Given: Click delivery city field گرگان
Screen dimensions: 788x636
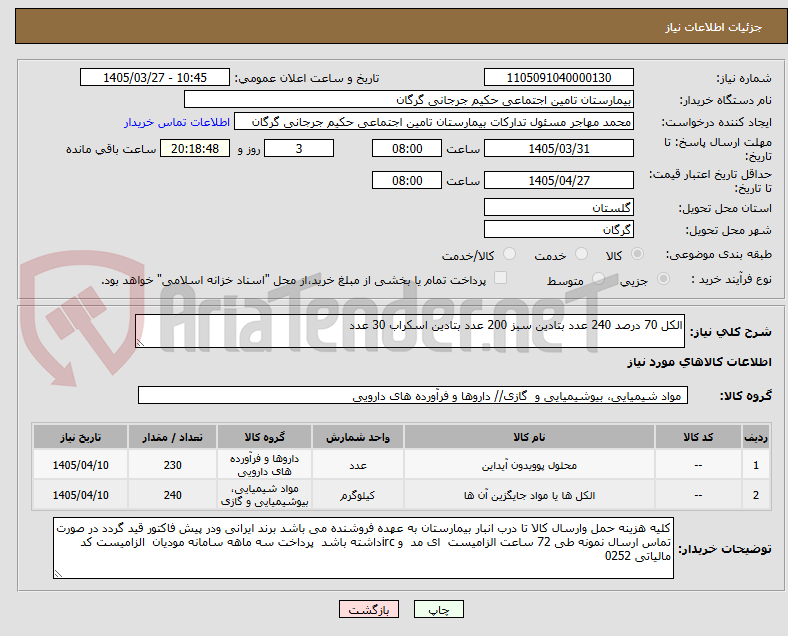Looking at the screenshot, I should pyautogui.click(x=558, y=229).
